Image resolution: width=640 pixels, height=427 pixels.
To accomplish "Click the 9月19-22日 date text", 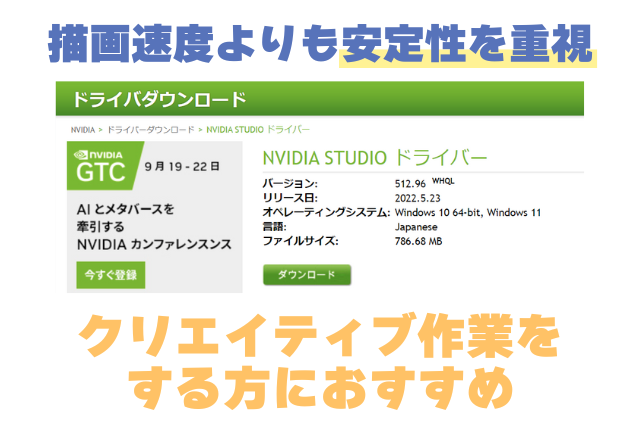I will pyautogui.click(x=182, y=167).
